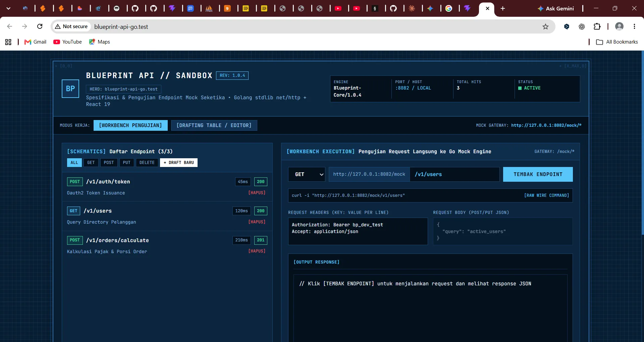Select the [WORKBENCH PENGUJIAN] mode tab

(x=130, y=125)
